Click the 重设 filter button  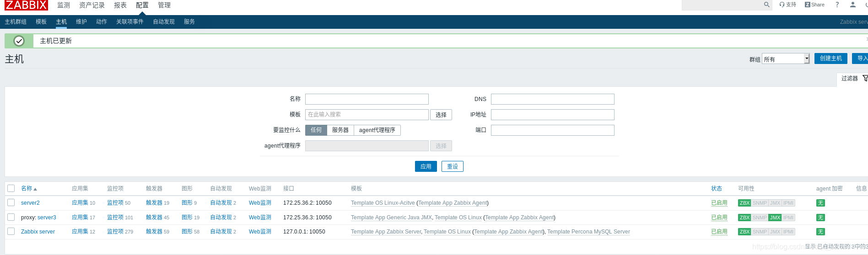point(453,166)
